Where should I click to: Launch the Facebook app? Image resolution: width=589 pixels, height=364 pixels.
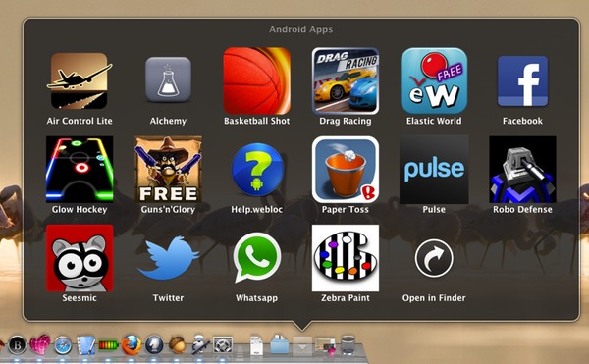522,81
